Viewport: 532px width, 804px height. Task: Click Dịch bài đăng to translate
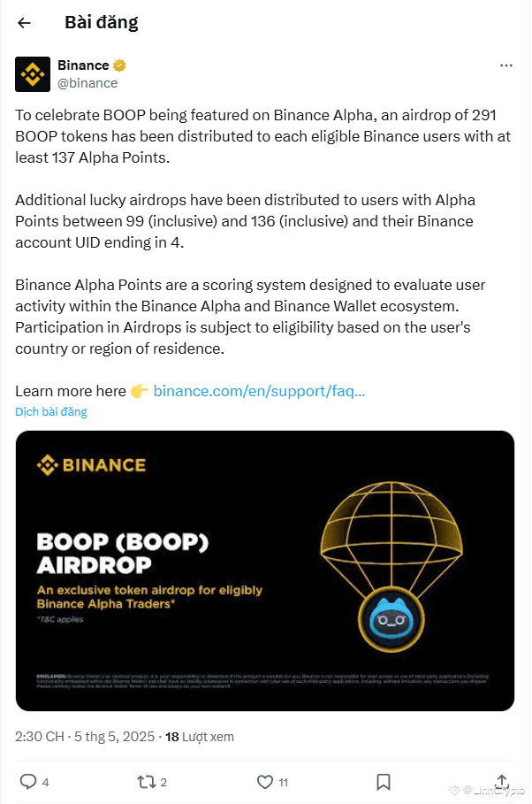click(x=49, y=411)
